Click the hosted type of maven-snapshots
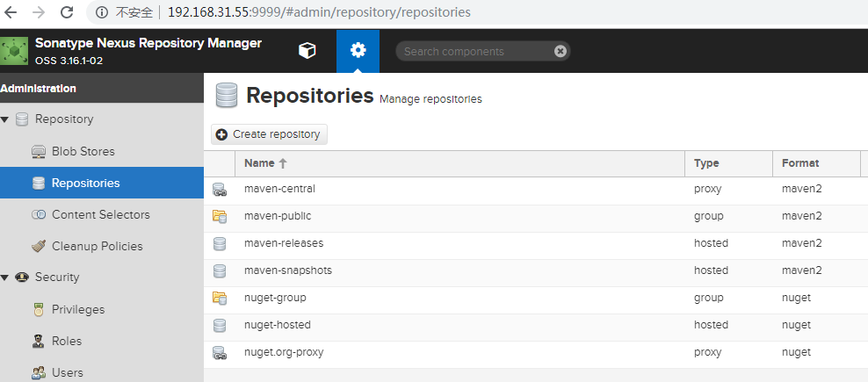This screenshot has width=868, height=382. pos(711,270)
